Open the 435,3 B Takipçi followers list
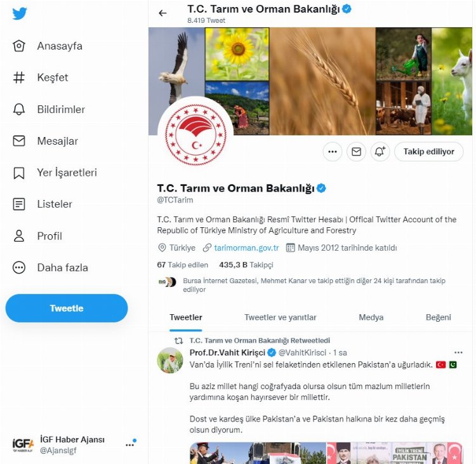 click(x=246, y=265)
